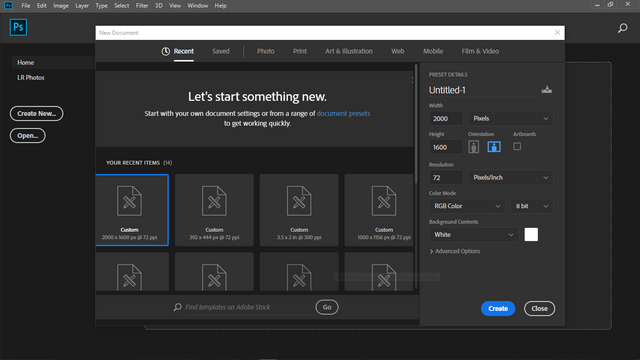Click the Close button in dialog
Viewport: 640px width, 360px height.
point(539,309)
